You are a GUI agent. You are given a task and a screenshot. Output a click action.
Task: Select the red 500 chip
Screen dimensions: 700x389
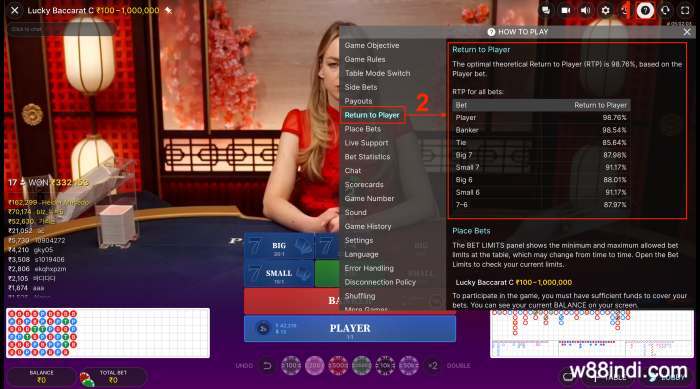coord(338,366)
